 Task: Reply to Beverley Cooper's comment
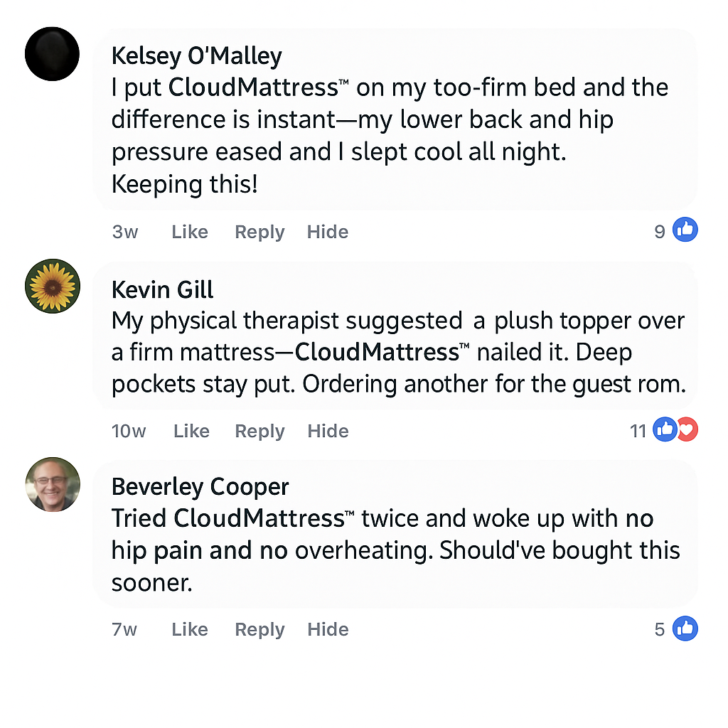[259, 629]
